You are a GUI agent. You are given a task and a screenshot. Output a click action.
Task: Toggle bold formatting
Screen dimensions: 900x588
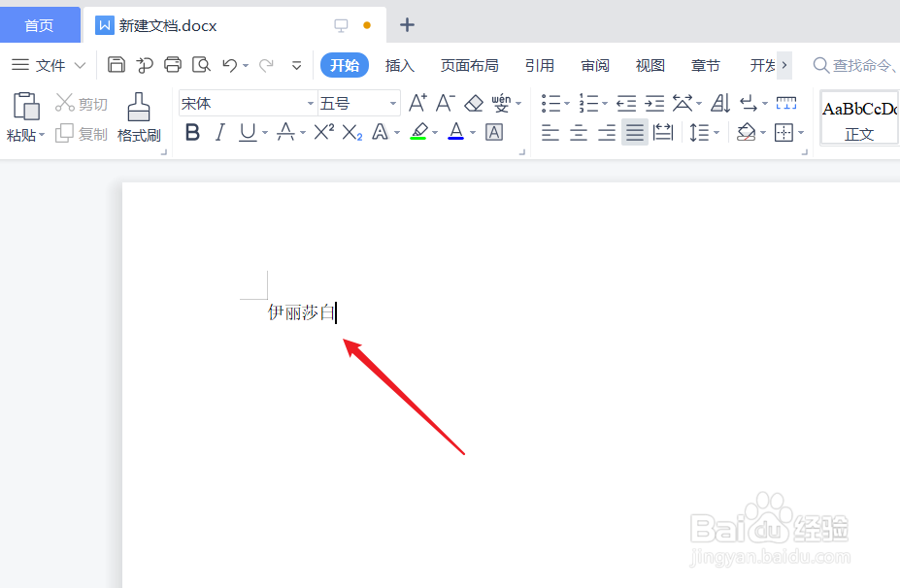pos(191,132)
